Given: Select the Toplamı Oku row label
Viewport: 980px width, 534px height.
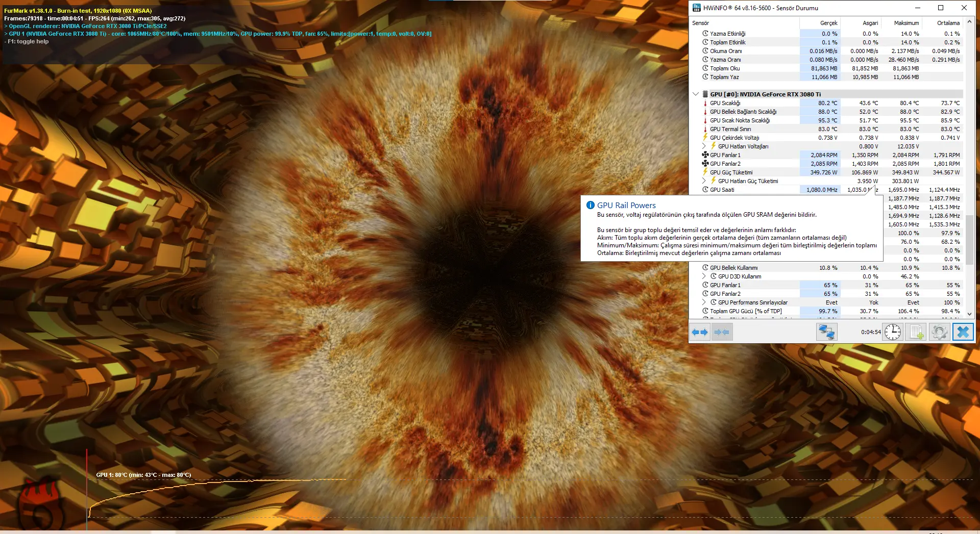Looking at the screenshot, I should pos(725,68).
